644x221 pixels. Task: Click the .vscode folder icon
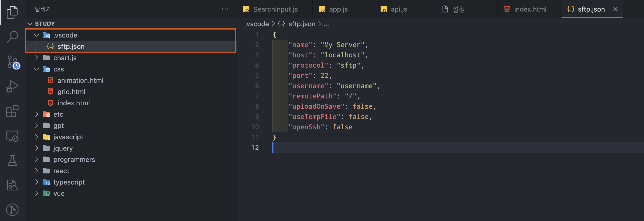pos(47,35)
